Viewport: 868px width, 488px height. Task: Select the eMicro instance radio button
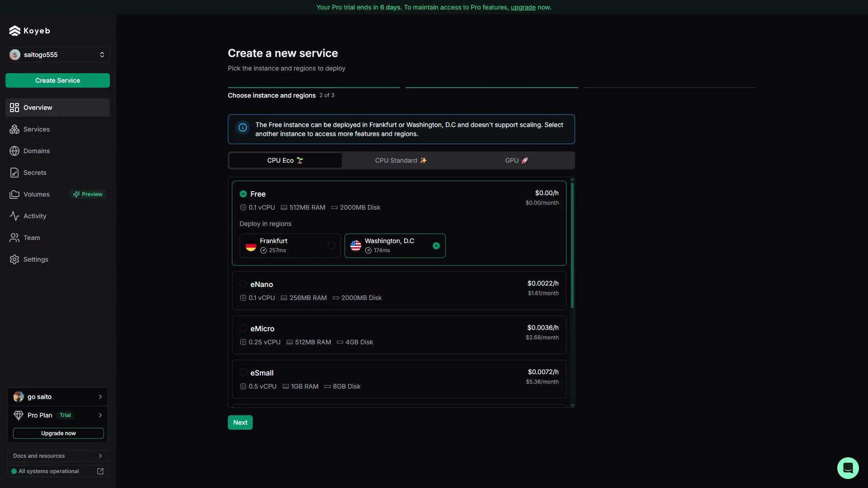tap(243, 328)
